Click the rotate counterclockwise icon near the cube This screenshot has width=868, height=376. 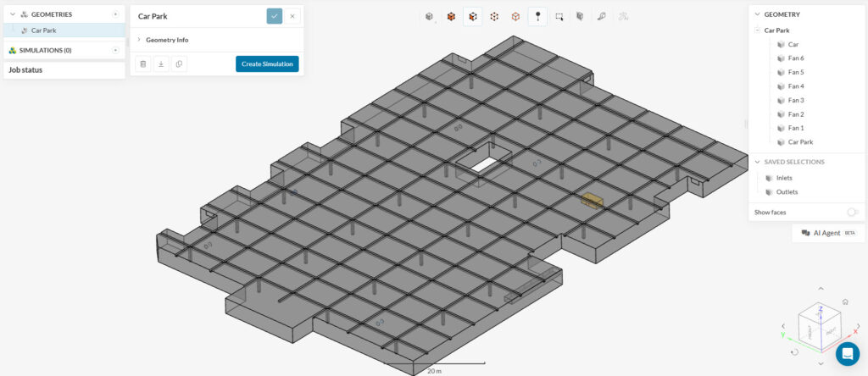[795, 351]
